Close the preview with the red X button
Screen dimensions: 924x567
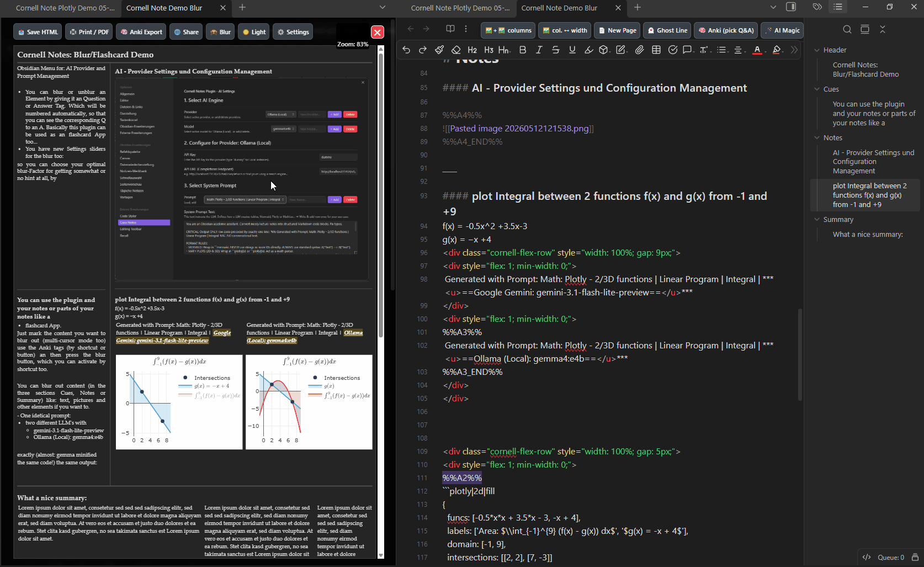378,32
